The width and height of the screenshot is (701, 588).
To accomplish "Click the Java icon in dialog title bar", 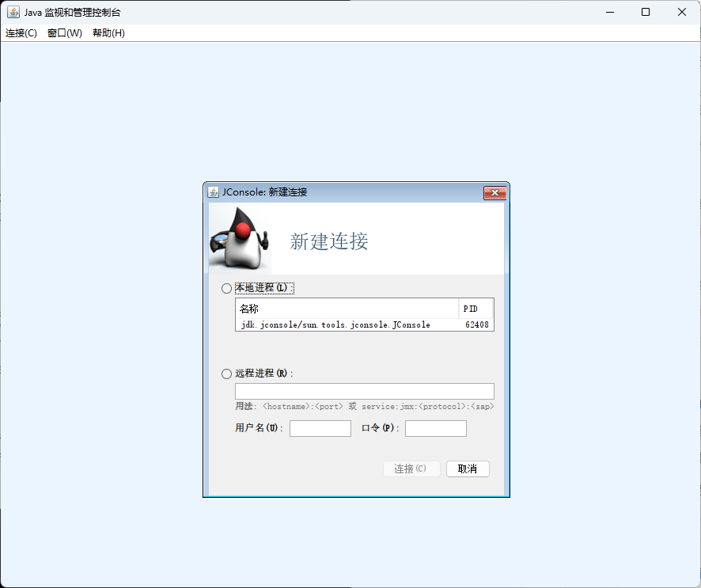I will pyautogui.click(x=214, y=192).
